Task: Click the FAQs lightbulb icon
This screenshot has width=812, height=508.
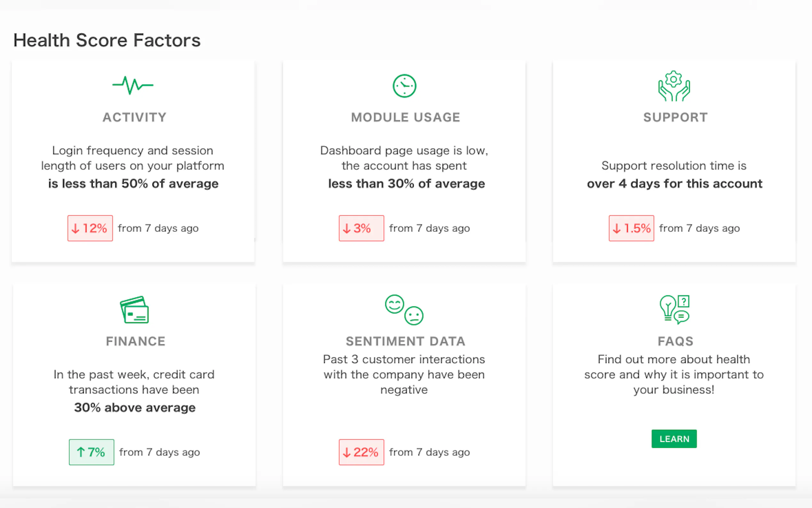Action: 674,310
